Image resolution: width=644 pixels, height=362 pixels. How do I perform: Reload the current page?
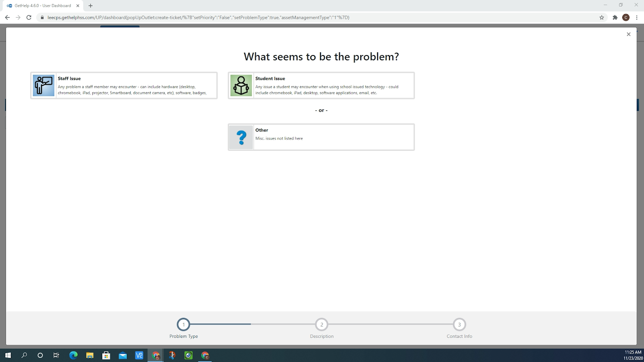pyautogui.click(x=29, y=17)
